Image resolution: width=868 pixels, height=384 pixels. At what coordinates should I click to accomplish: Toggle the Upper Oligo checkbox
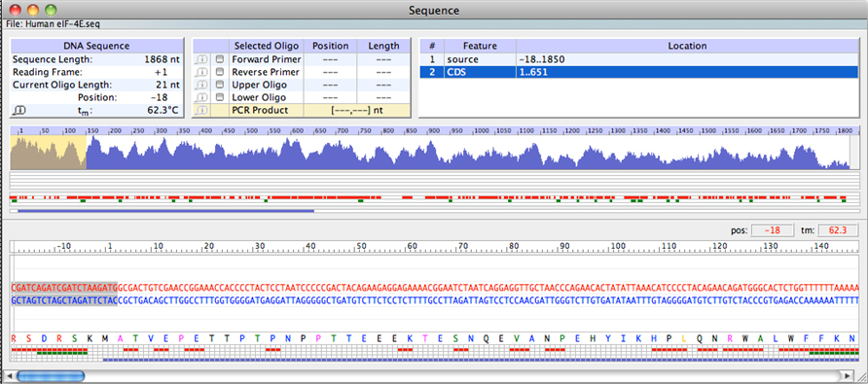point(220,85)
